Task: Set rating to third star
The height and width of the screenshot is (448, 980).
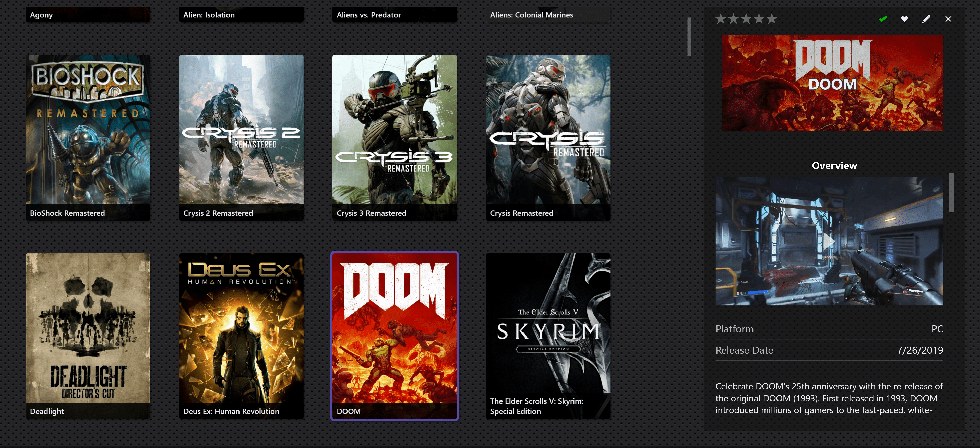Action: 746,19
